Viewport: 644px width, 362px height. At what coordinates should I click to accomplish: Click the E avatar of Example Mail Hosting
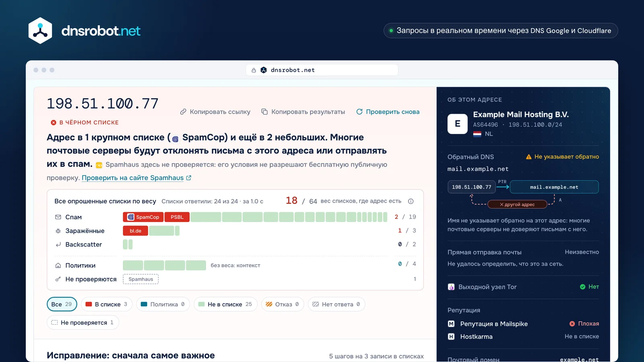[x=458, y=124]
